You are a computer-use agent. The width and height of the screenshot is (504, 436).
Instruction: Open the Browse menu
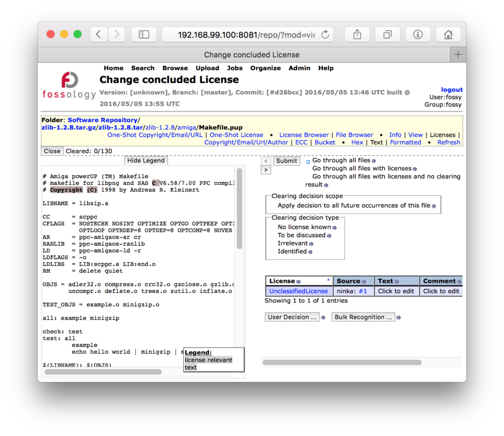175,68
